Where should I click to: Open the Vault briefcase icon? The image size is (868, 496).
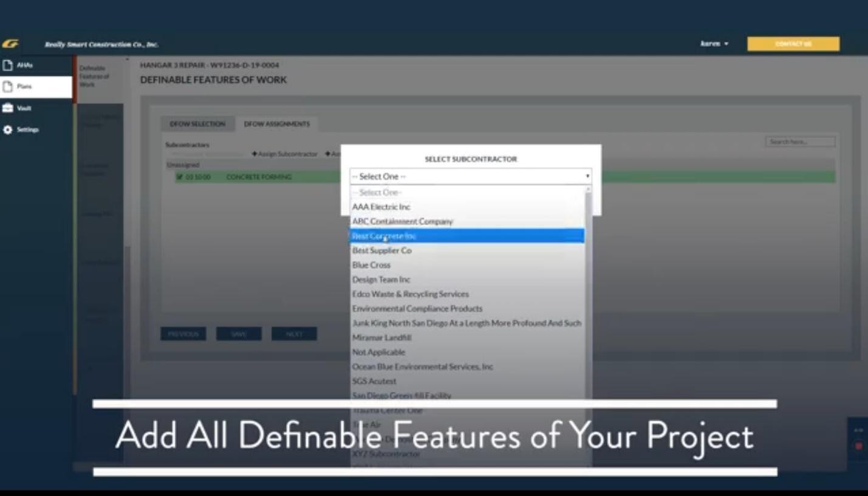click(8, 108)
